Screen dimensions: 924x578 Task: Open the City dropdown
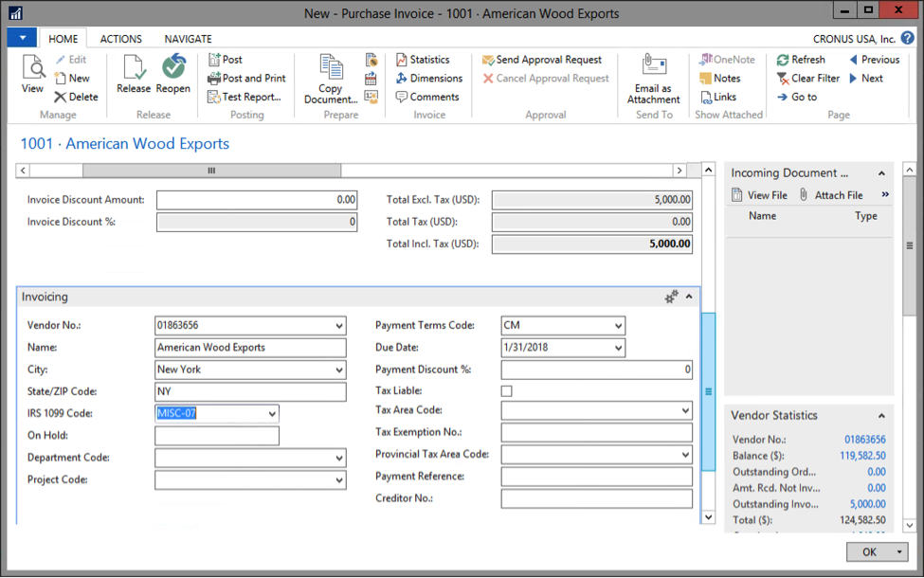339,370
